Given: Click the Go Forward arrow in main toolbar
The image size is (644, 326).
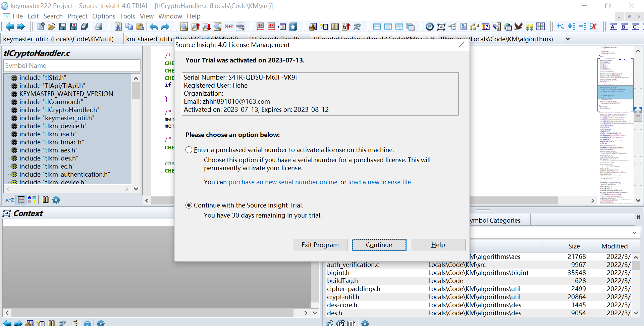Looking at the screenshot, I should pyautogui.click(x=21, y=27).
